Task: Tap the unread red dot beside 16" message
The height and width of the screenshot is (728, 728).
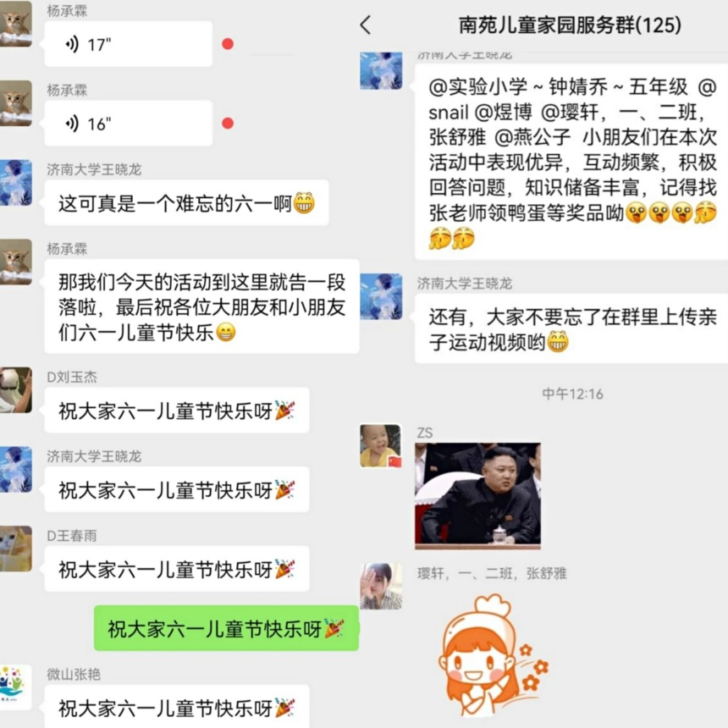Action: click(228, 124)
